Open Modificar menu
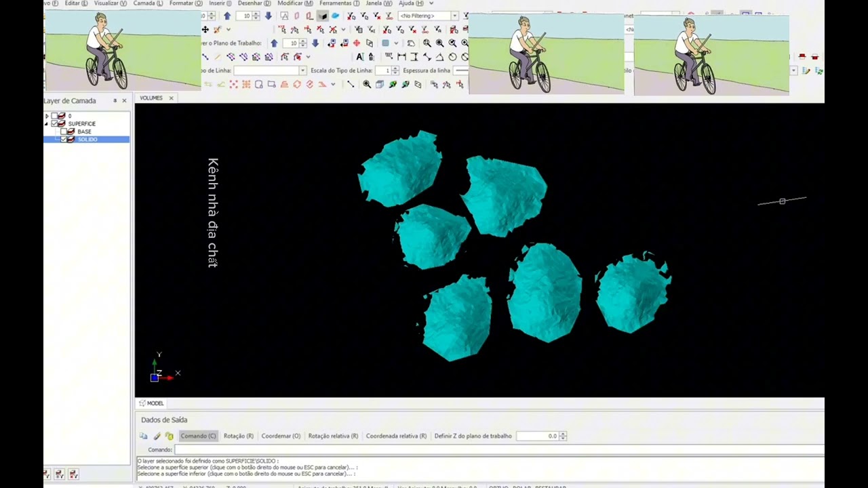 (x=295, y=3)
